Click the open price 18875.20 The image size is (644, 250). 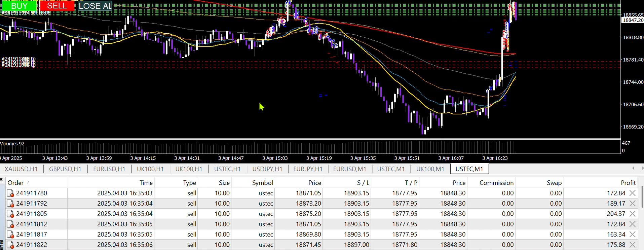[308, 214]
